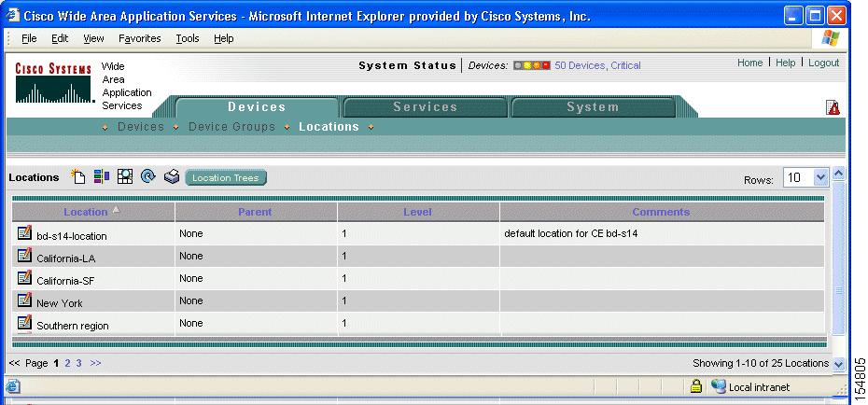Screen dimensions: 868x405
Task: Click the Cisco Systems logo
Action: [53, 84]
